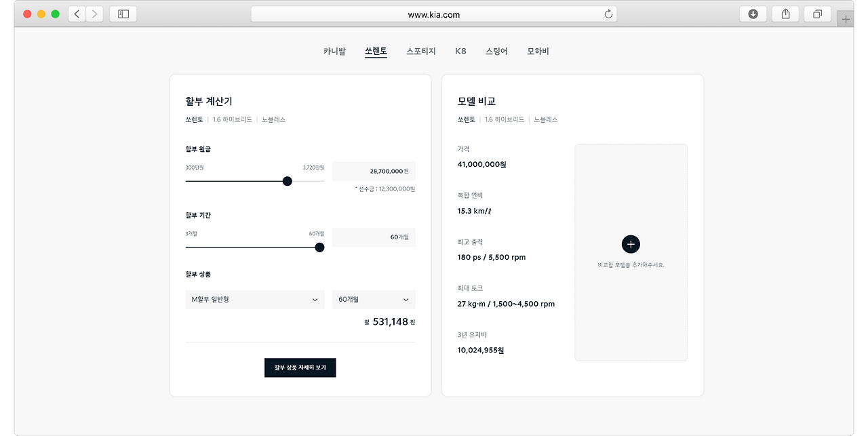
Task: Open a new tab with the plus button
Action: click(x=846, y=19)
